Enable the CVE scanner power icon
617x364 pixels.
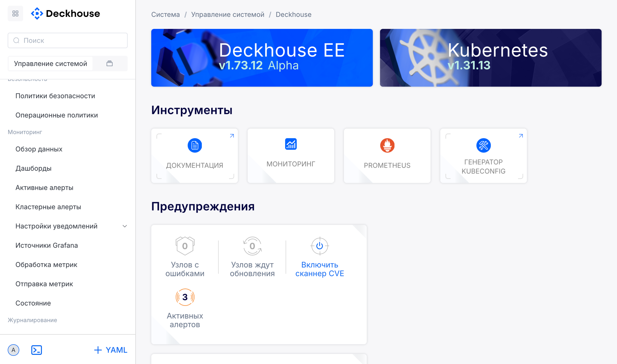pos(319,246)
